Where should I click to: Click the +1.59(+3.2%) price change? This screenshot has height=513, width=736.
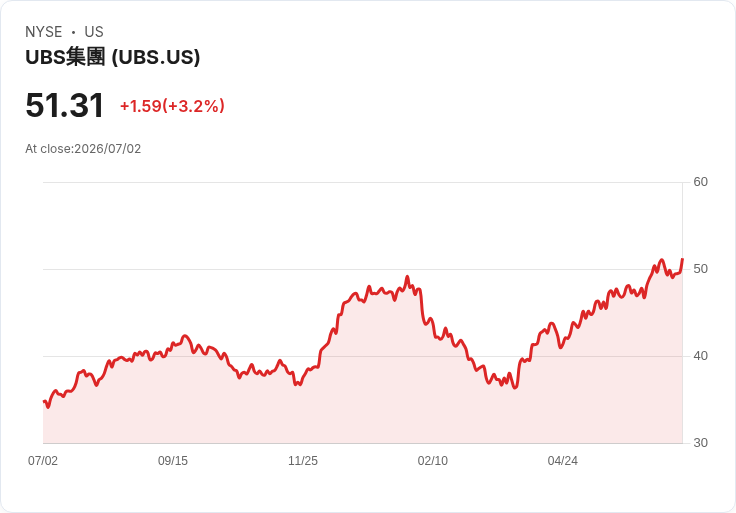pyautogui.click(x=172, y=106)
